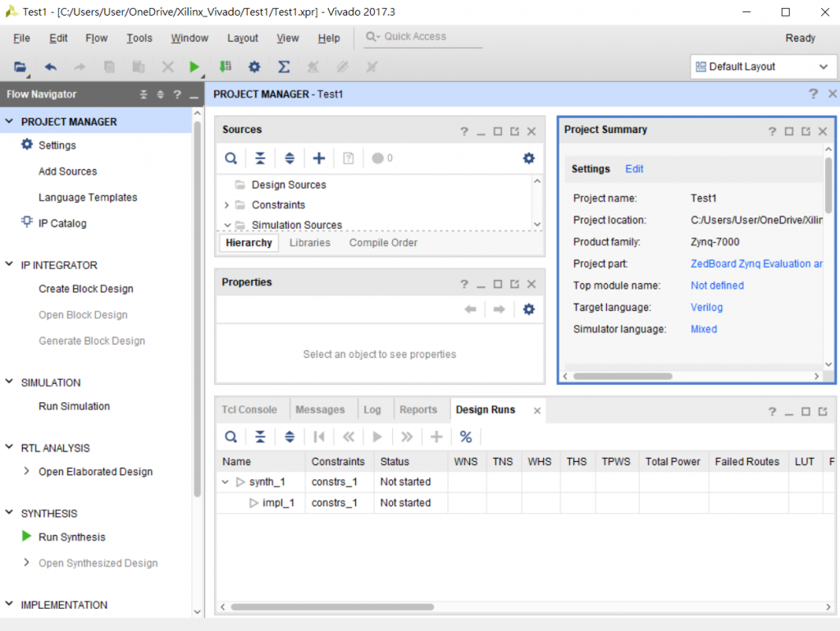
Task: Collapse synth_1 row in Design Runs
Action: (226, 482)
